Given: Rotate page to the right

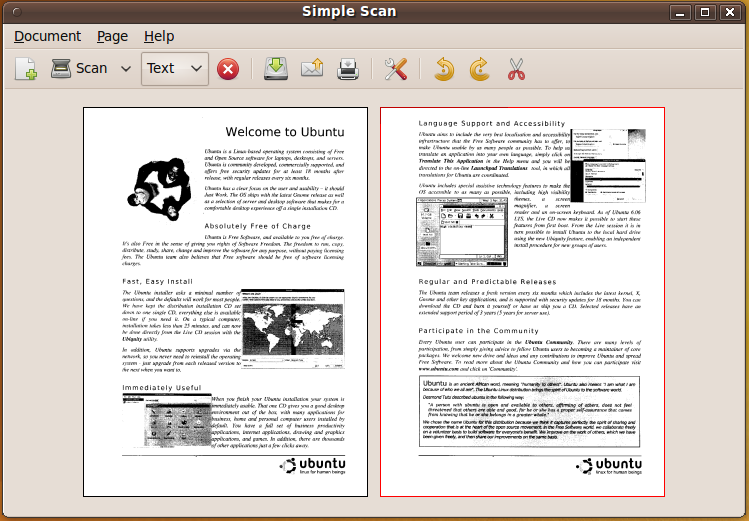Looking at the screenshot, I should [x=480, y=69].
